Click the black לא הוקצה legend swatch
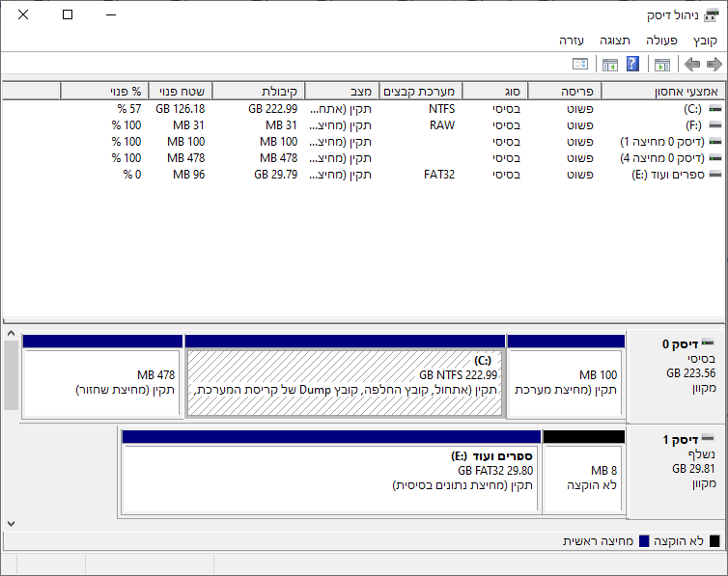This screenshot has width=728, height=576. pos(715,540)
